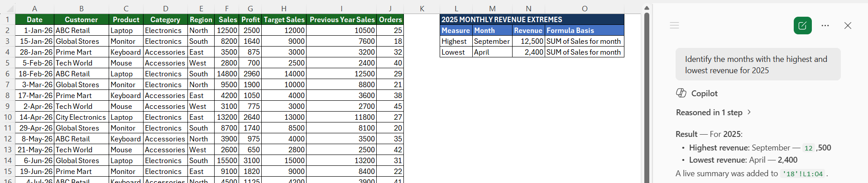868x183 pixels.
Task: Click the scroll up arrow
Action: (x=647, y=8)
